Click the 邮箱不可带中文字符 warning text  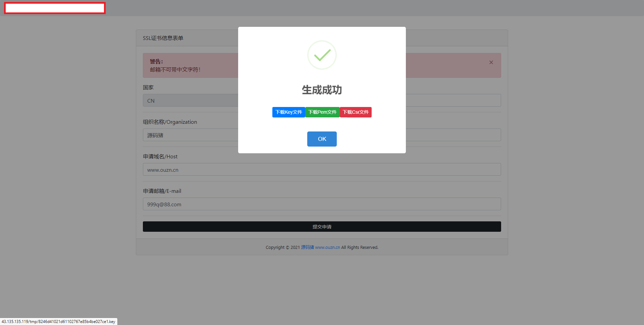click(175, 70)
